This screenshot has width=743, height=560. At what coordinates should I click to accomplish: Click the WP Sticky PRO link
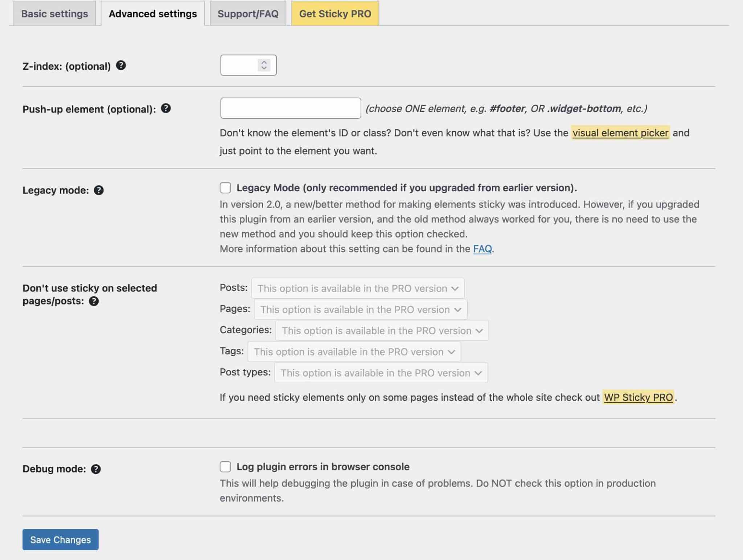tap(639, 396)
